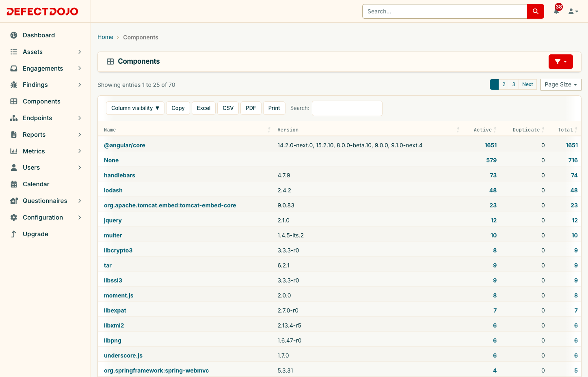Open the Page Size dropdown
This screenshot has width=588, height=377.
coord(561,84)
